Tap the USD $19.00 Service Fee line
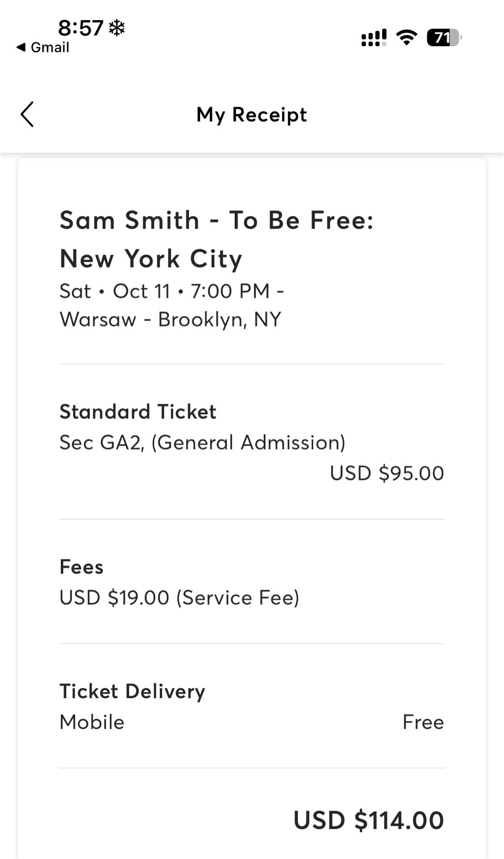The image size is (504, 859). [179, 598]
